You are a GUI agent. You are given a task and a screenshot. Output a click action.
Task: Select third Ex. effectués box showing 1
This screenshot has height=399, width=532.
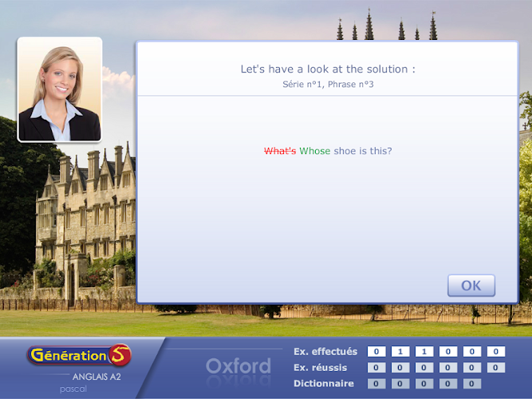(x=424, y=351)
